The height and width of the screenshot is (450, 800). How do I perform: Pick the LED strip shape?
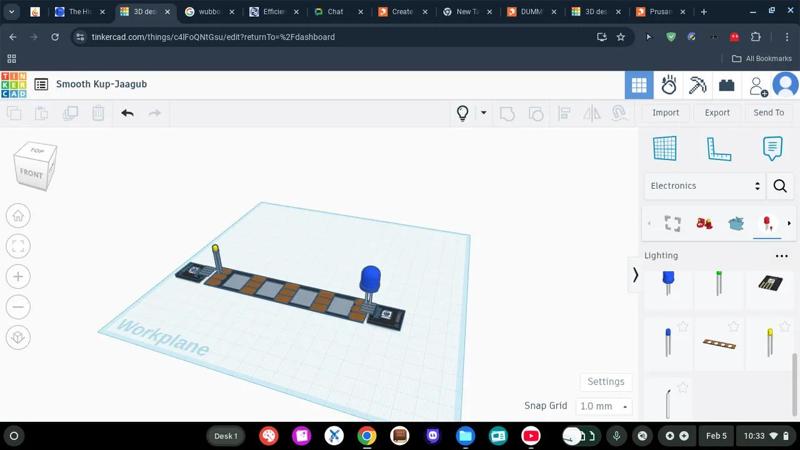(x=719, y=344)
